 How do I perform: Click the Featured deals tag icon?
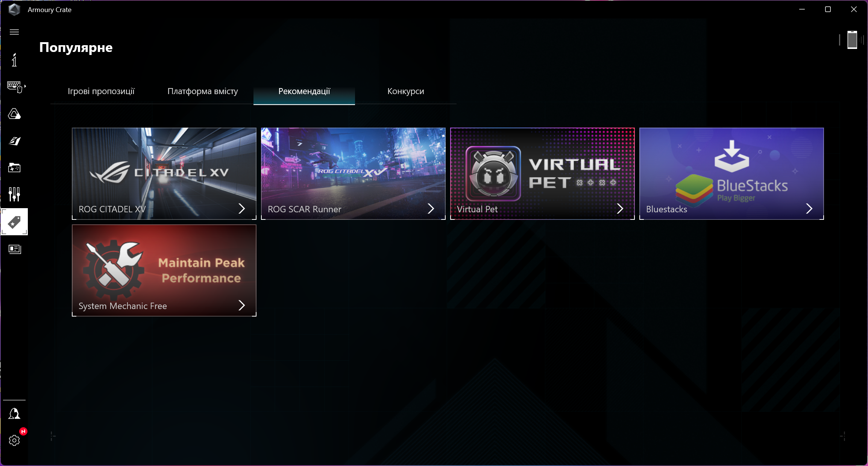(x=14, y=222)
